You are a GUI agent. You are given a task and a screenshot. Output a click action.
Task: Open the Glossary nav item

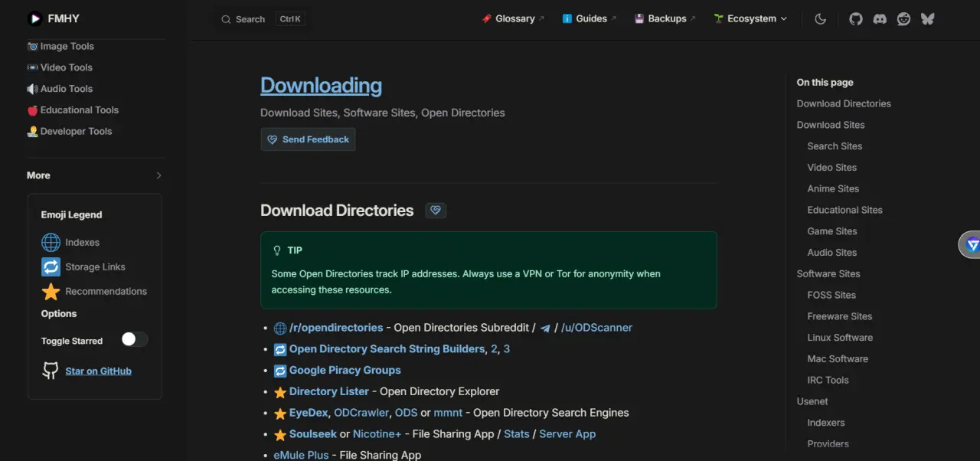pyautogui.click(x=513, y=18)
